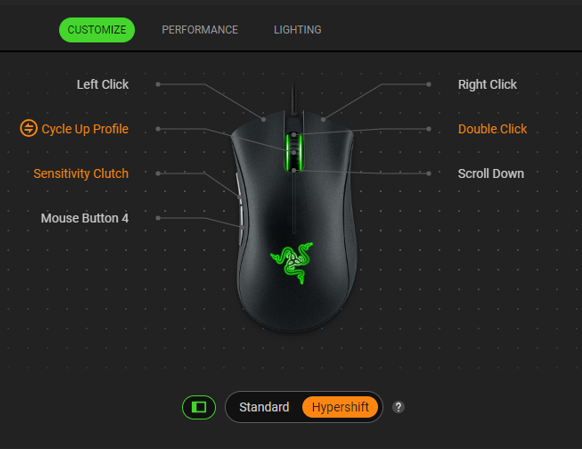Select the Scroll Down assignment
The height and width of the screenshot is (449, 582).
491,174
